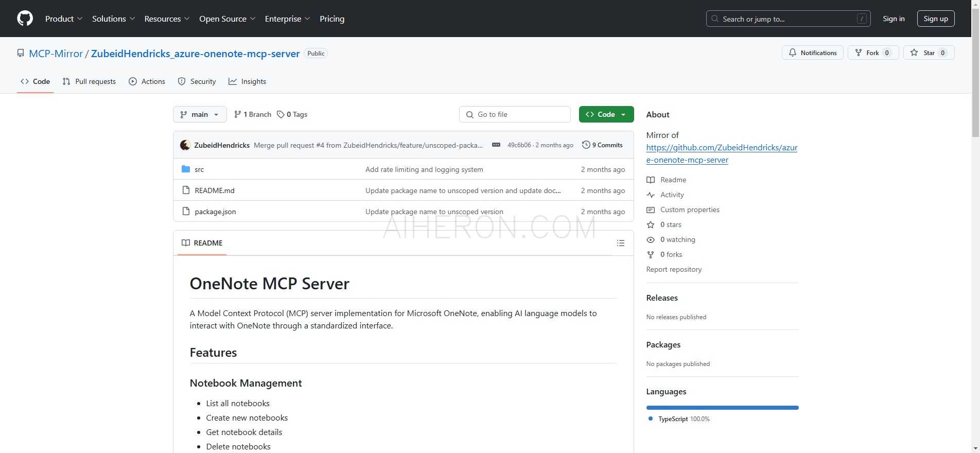The width and height of the screenshot is (980, 453).
Task: Open the Releases heading link
Action: [662, 298]
